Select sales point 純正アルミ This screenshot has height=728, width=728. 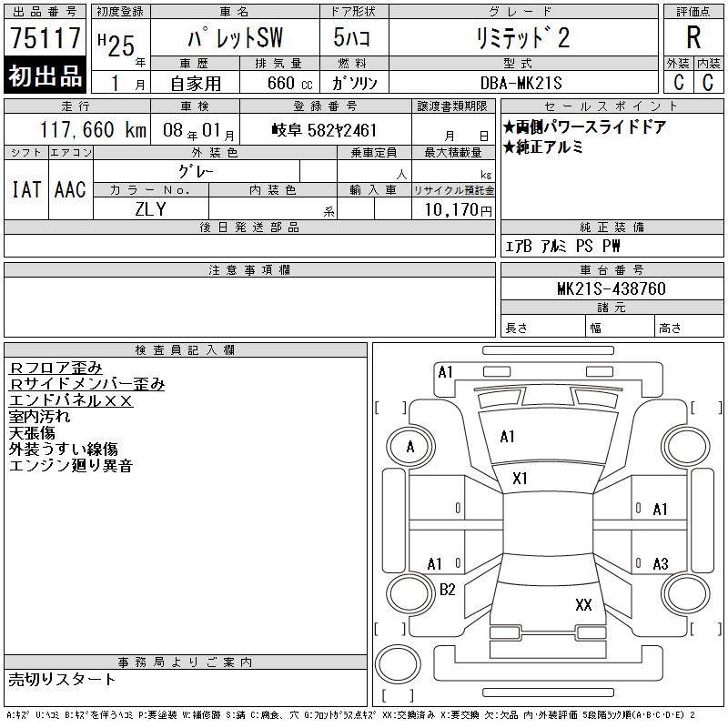542,147
